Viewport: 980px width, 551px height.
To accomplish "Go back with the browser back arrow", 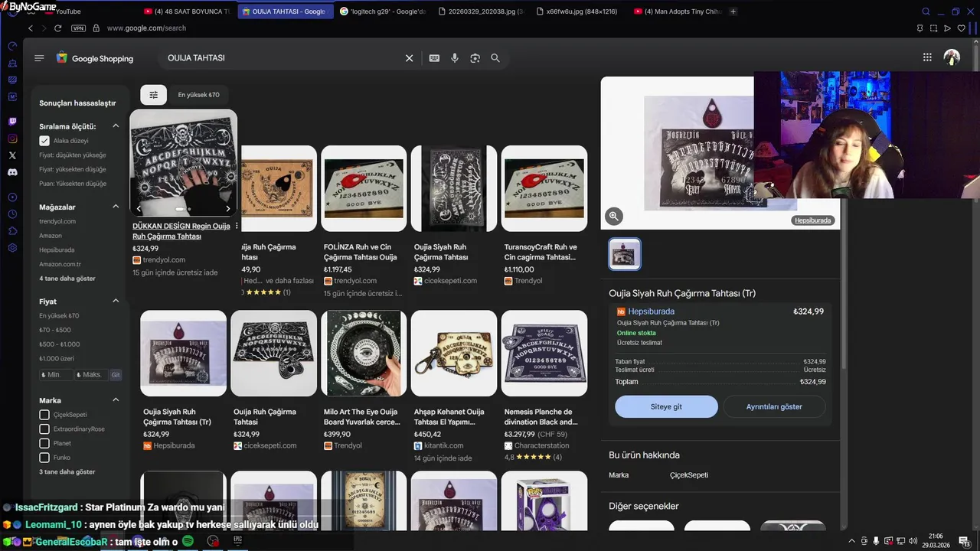I will tap(31, 28).
